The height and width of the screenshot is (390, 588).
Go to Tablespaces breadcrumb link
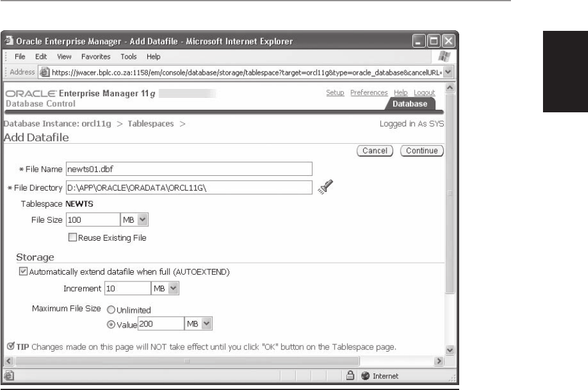[151, 123]
